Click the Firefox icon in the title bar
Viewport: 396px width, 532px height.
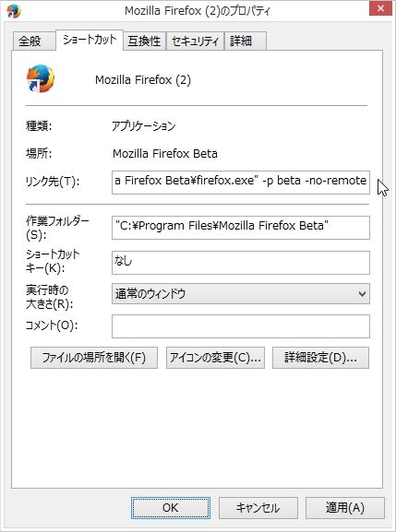[14, 11]
